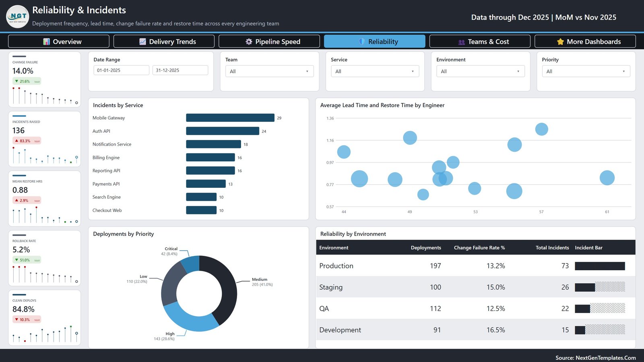Open the Team filter dropdown
Image resolution: width=644 pixels, height=362 pixels.
point(269,71)
